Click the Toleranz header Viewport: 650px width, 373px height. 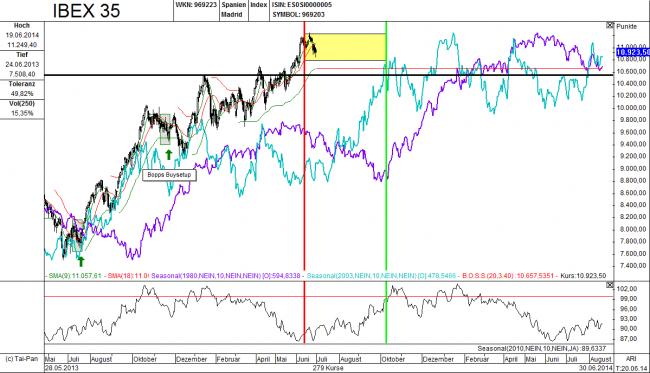[x=22, y=84]
